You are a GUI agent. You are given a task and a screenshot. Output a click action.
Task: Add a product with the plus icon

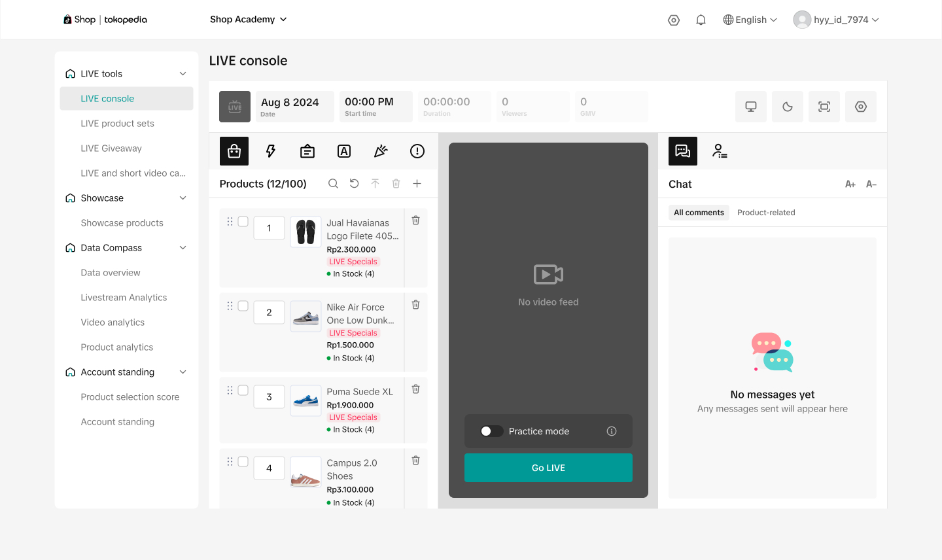[417, 184]
